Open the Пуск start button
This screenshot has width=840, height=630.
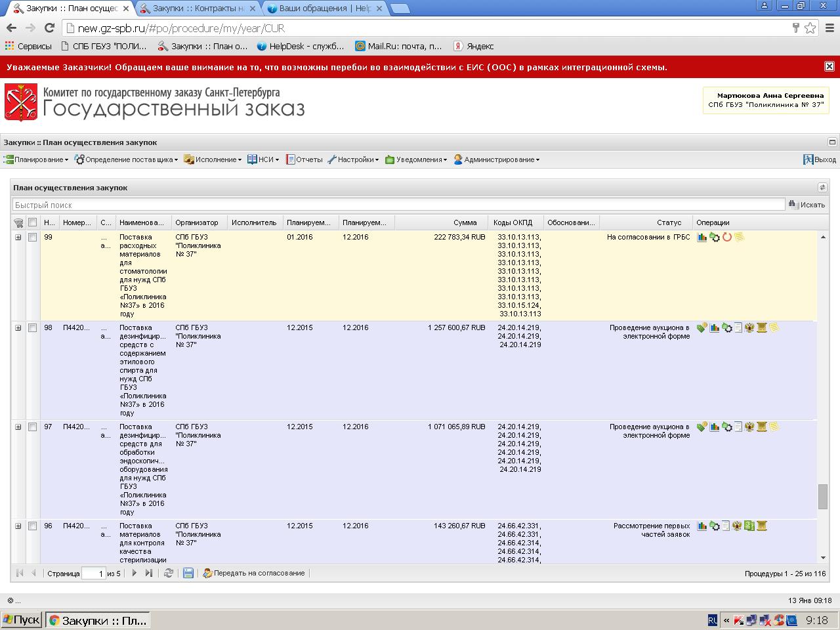tap(22, 620)
